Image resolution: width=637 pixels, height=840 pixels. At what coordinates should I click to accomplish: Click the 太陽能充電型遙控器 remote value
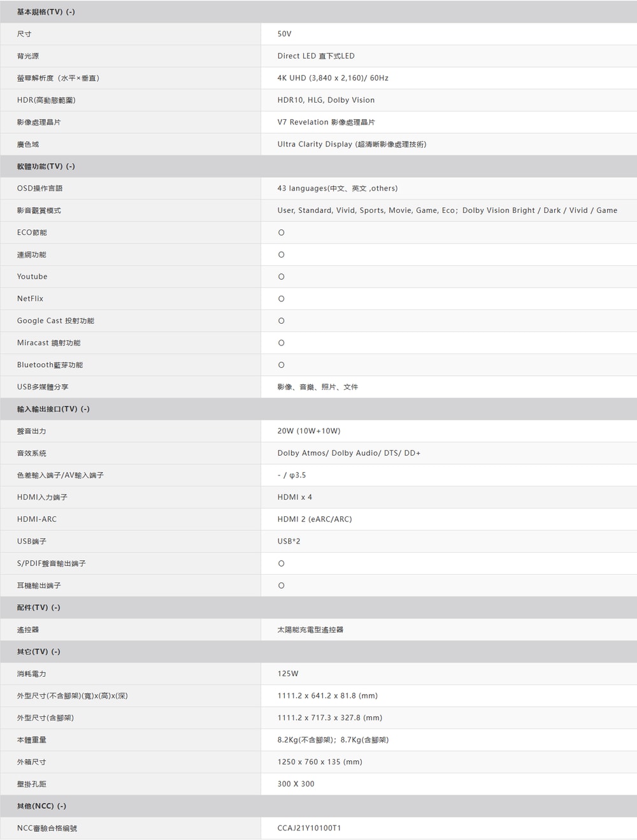(x=310, y=630)
